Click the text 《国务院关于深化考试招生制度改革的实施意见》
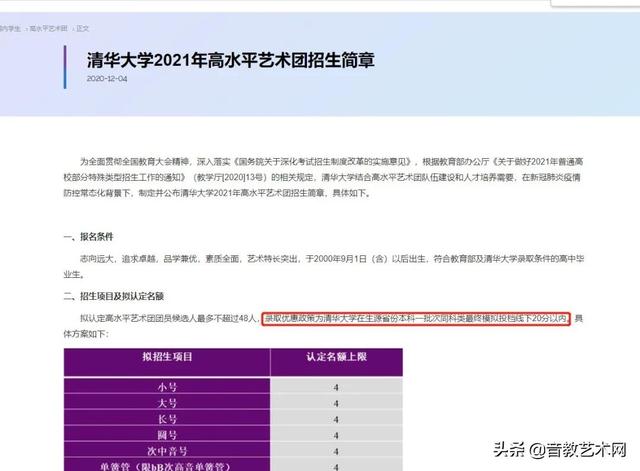Image resolution: width=640 pixels, height=471 pixels. coord(322,162)
